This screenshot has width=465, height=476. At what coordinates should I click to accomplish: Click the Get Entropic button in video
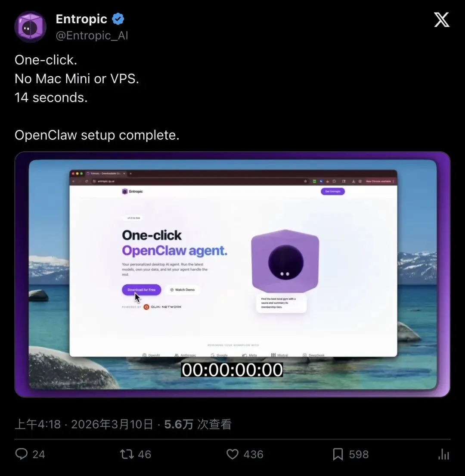click(333, 191)
